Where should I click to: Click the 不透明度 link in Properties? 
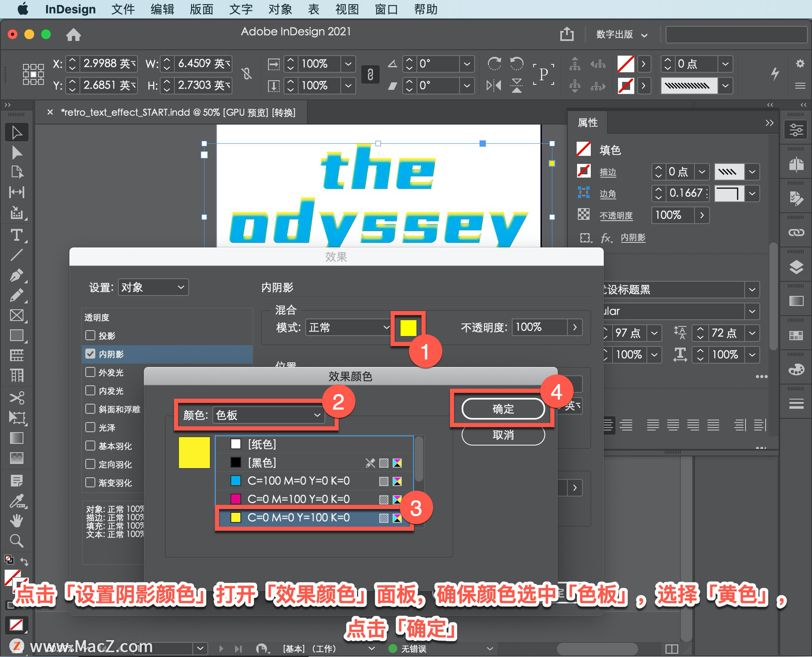point(616,216)
